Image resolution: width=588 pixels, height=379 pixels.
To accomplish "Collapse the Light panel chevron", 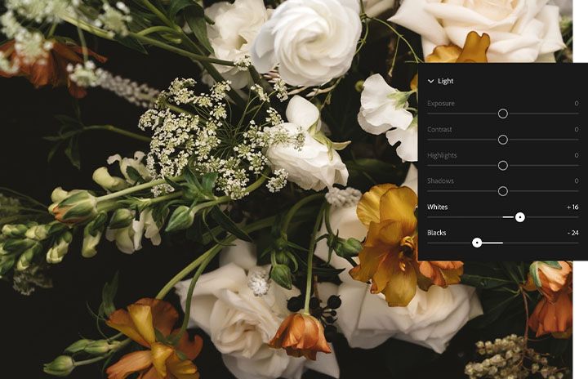I will coord(430,81).
